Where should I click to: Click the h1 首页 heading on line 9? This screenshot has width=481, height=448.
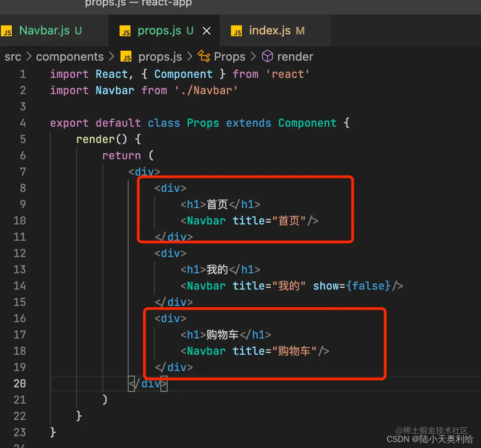pos(220,205)
